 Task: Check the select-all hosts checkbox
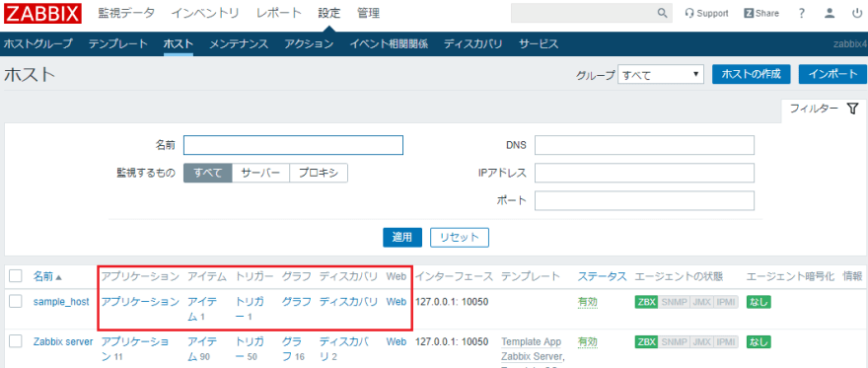[16, 275]
